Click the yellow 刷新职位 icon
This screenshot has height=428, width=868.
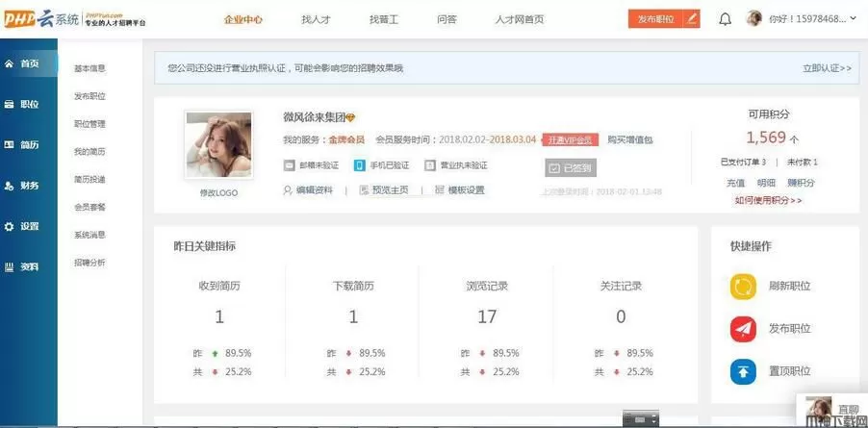click(x=743, y=287)
